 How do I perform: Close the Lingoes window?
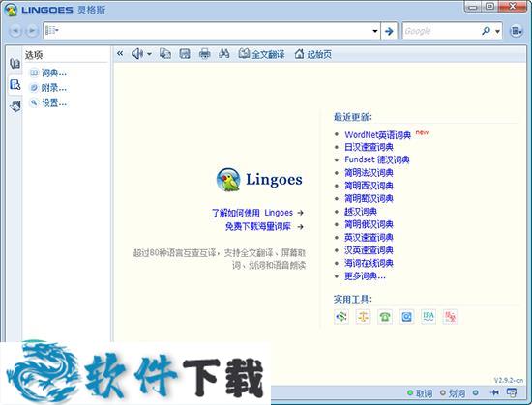tap(513, 7)
